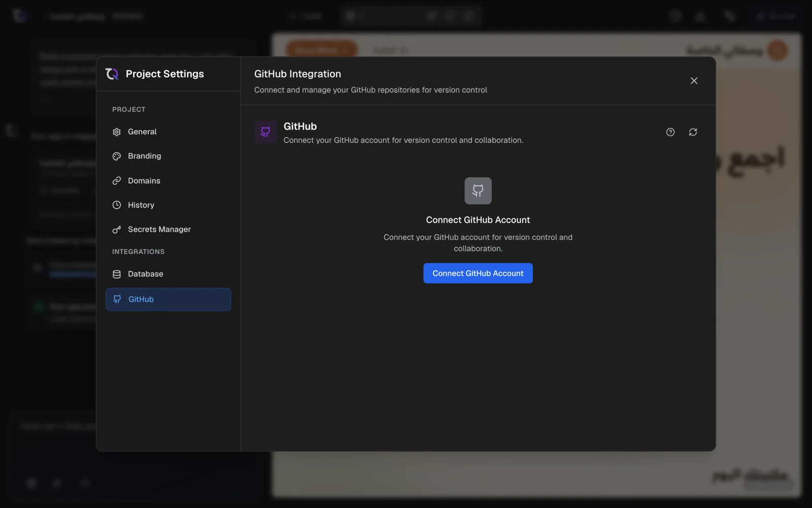Open General project settings
Viewport: 812px width, 508px height.
tap(168, 132)
